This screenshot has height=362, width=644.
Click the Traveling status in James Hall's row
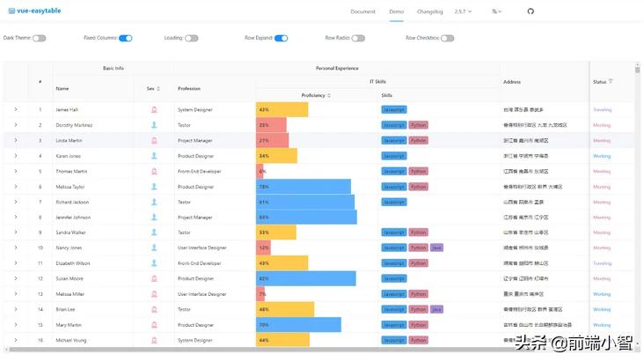(x=602, y=110)
